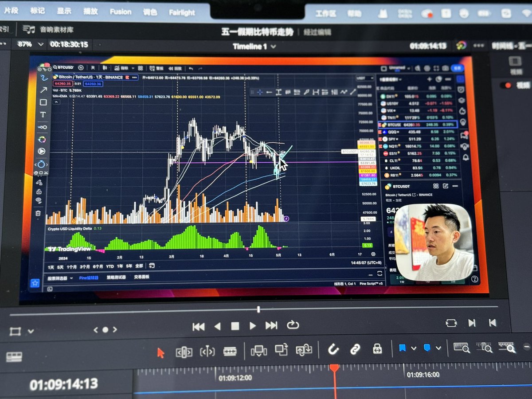Toggle the magnet Snapping button
This screenshot has height=399, width=532.
point(332,350)
